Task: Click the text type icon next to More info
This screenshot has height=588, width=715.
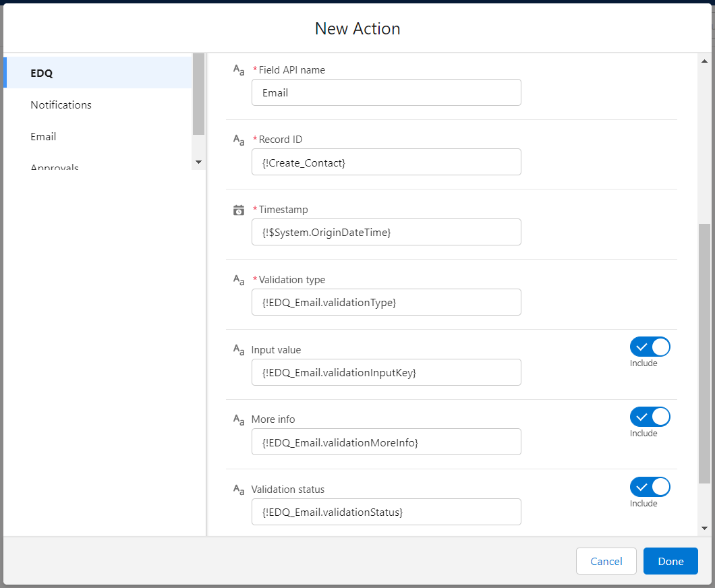Action: (239, 419)
